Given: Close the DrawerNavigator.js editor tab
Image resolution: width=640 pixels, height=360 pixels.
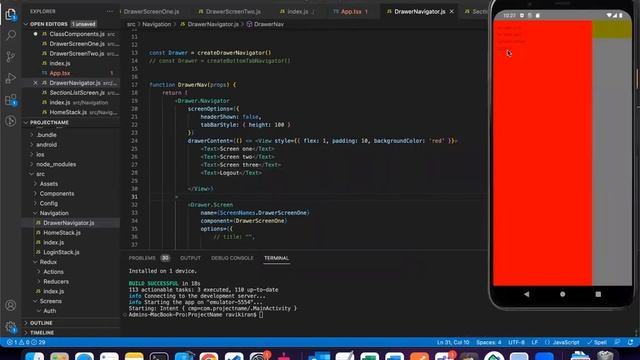Looking at the screenshot, I should click(451, 11).
